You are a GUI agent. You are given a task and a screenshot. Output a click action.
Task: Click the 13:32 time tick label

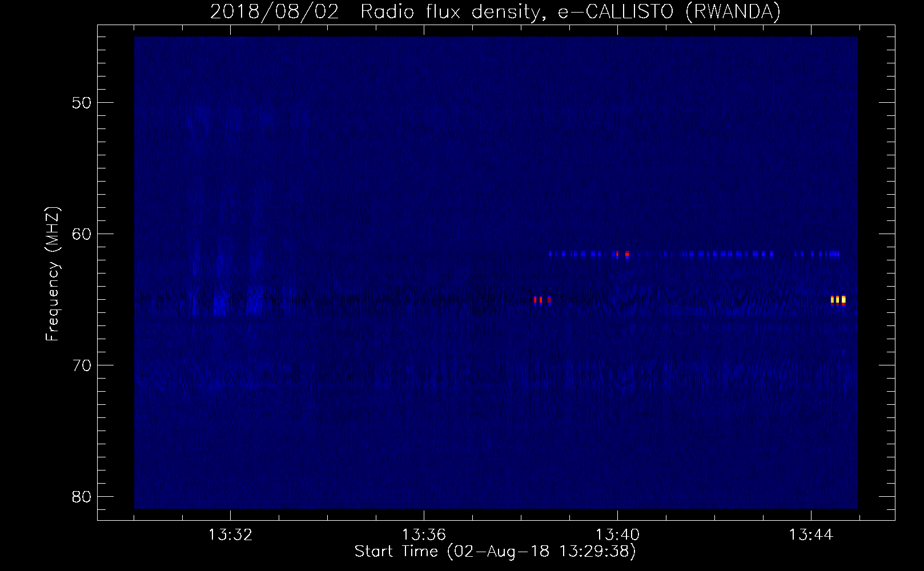(230, 535)
